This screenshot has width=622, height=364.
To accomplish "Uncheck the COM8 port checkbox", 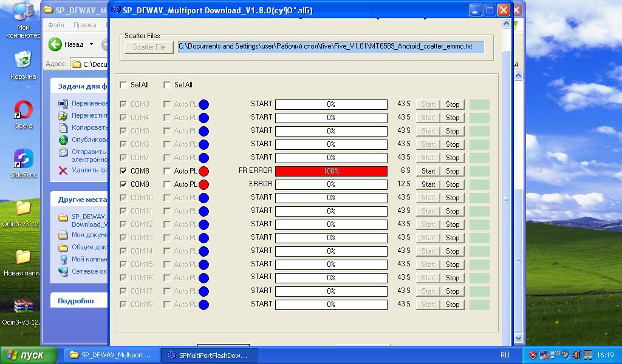I will click(x=124, y=172).
